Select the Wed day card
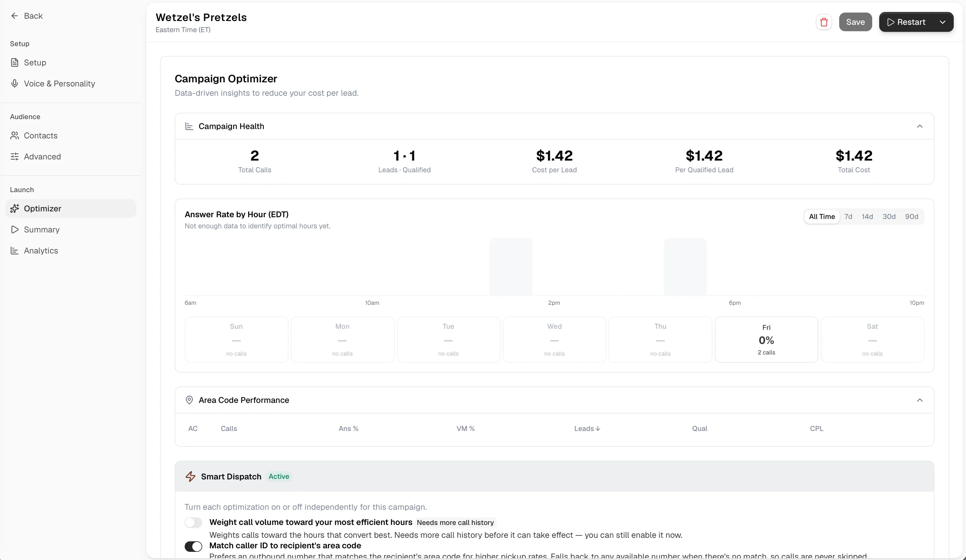The width and height of the screenshot is (966, 560). coord(554,339)
